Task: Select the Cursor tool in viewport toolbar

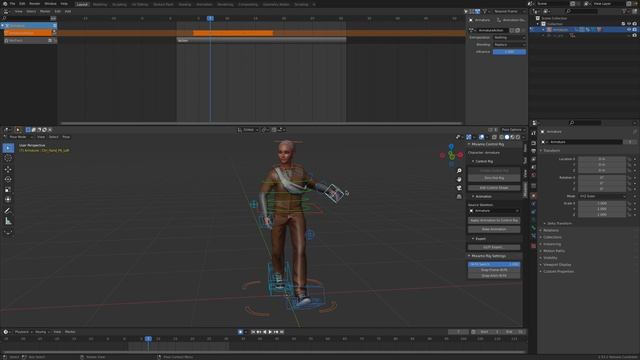Action: (x=8, y=158)
